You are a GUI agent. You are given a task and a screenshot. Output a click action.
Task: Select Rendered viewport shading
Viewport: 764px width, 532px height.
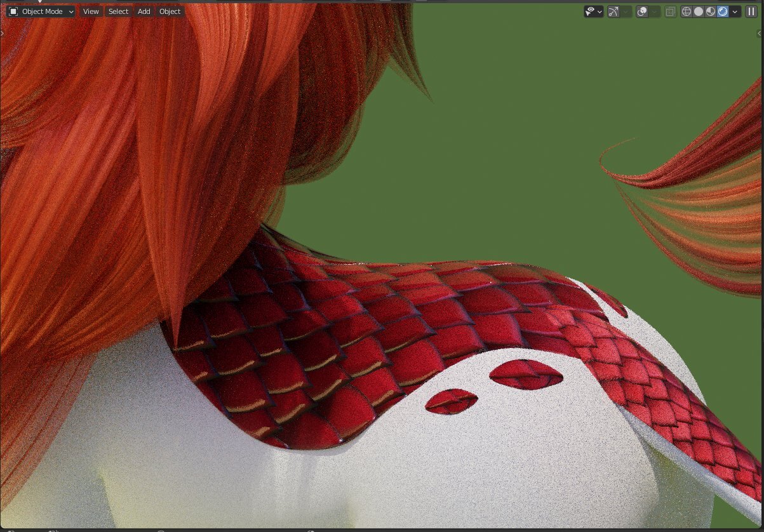click(723, 11)
